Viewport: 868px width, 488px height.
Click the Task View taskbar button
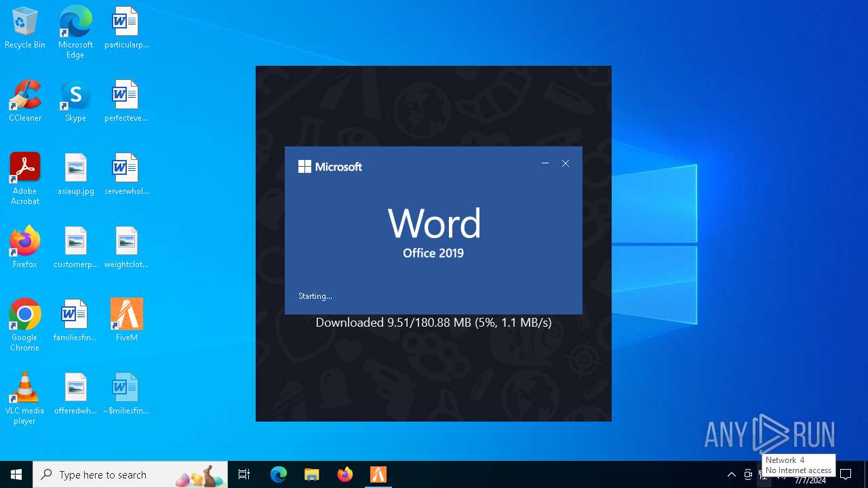tap(244, 474)
